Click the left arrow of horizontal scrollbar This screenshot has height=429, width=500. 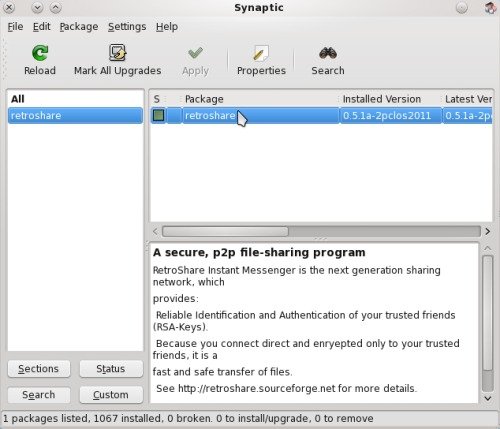click(155, 231)
